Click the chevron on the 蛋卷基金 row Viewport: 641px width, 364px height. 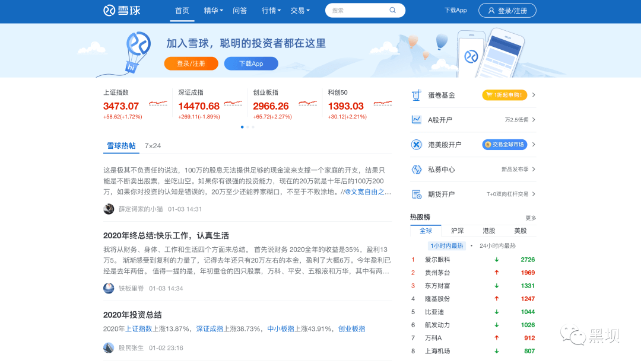click(x=534, y=95)
